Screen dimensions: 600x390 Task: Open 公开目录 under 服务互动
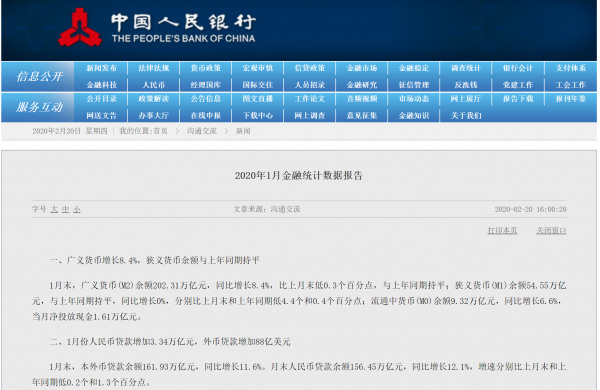tap(101, 99)
